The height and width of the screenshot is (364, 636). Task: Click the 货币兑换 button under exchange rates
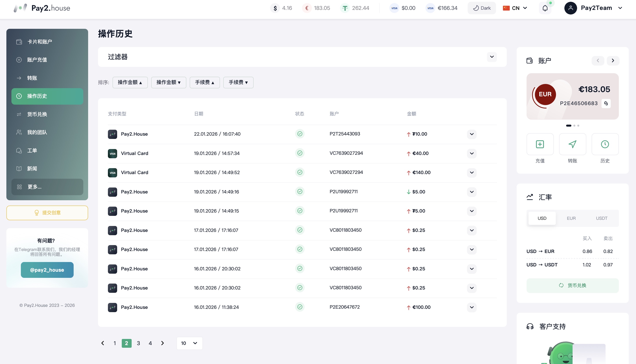572,285
